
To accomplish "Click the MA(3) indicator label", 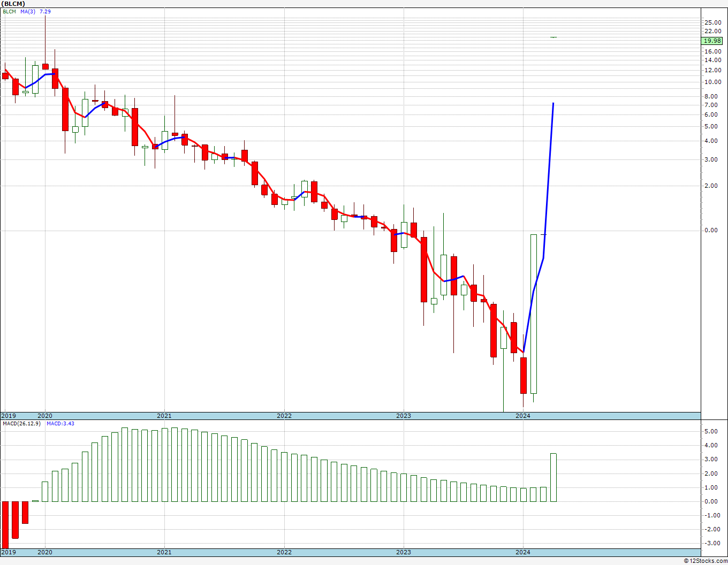I will coord(27,11).
